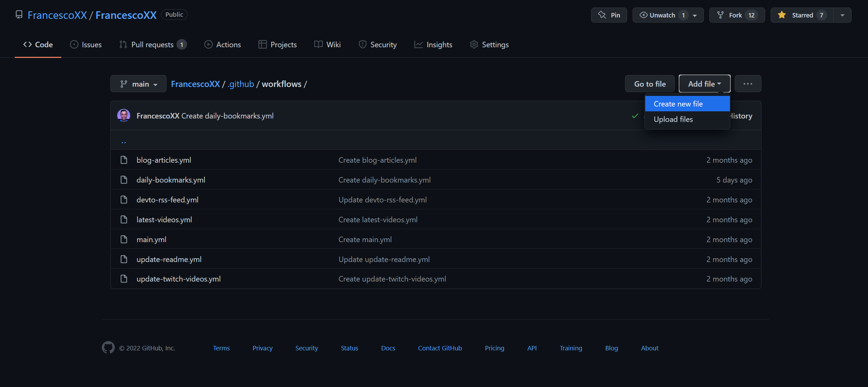
Task: Click the branch icon on main selector
Action: pos(124,84)
